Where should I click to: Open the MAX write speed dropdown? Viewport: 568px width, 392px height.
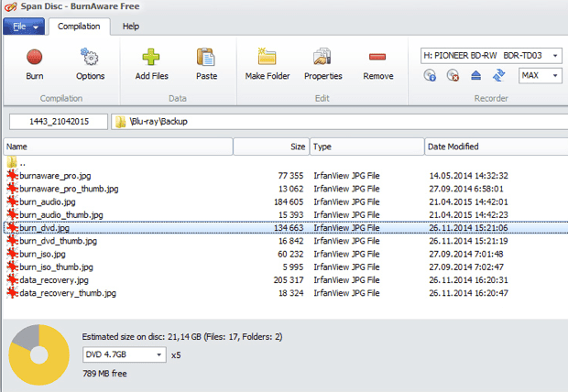(x=554, y=76)
